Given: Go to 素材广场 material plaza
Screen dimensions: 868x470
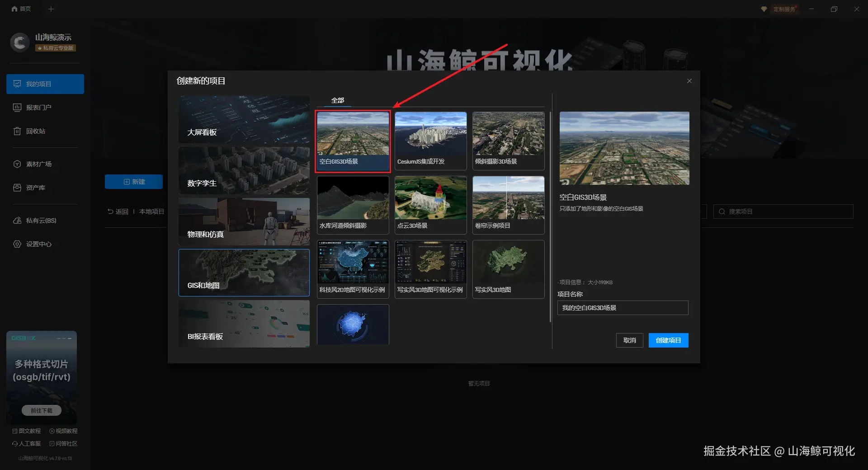Looking at the screenshot, I should click(x=45, y=164).
